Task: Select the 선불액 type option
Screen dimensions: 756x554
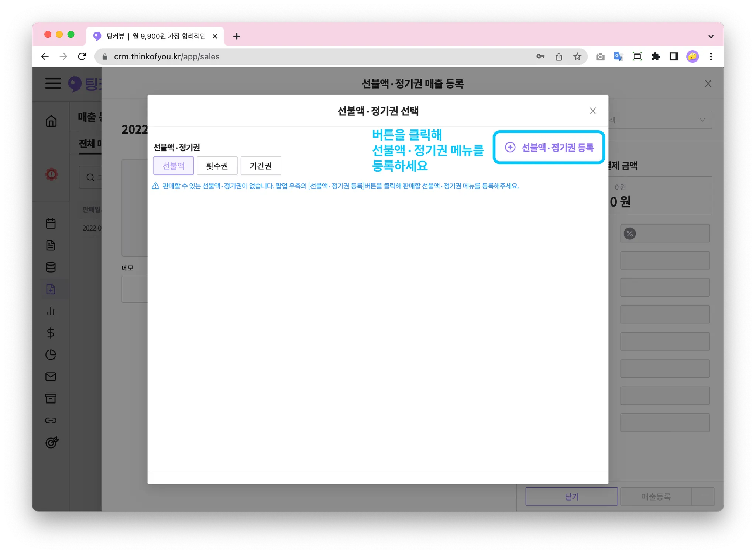Action: coord(173,166)
